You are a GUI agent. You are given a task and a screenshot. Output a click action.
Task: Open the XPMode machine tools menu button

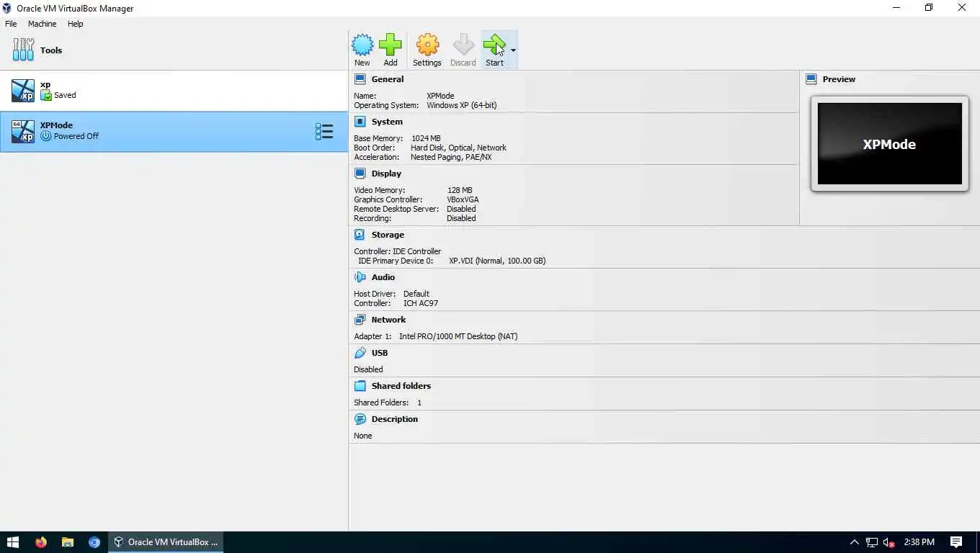pyautogui.click(x=324, y=132)
